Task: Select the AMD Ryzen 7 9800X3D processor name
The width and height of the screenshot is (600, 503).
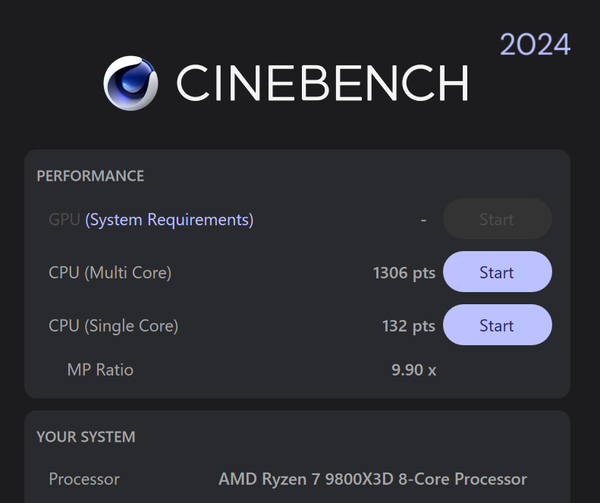Action: tap(372, 479)
